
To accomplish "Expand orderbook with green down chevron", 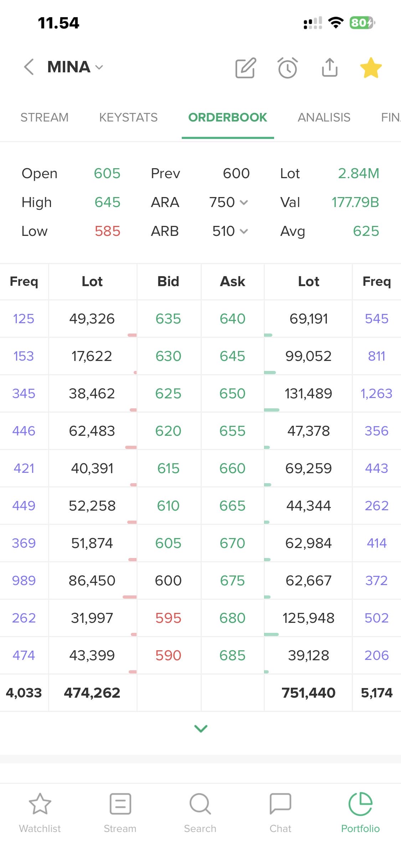I will tap(201, 729).
